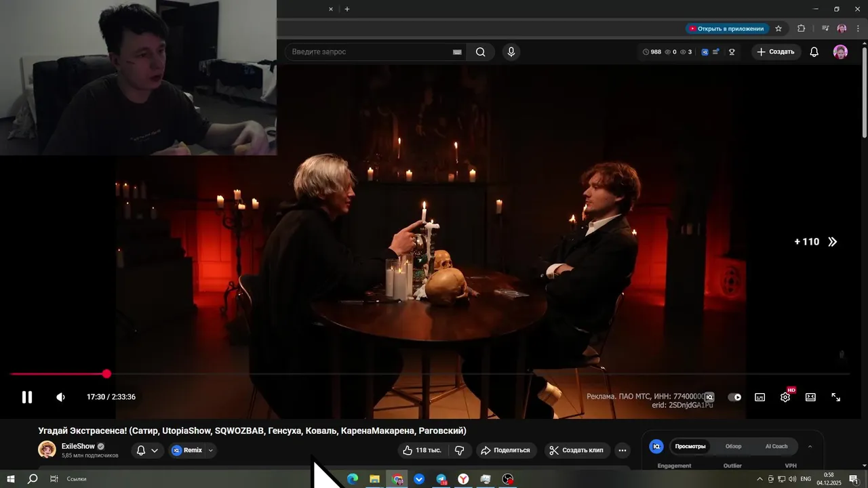Image resolution: width=868 pixels, height=488 pixels.
Task: Open more actions three-dot button
Action: [x=623, y=450]
